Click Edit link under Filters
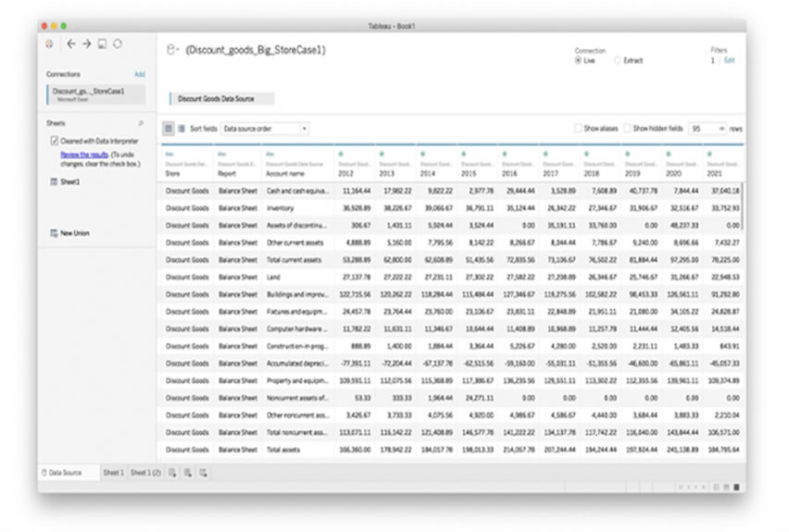Viewport: 789px width, 532px height. [729, 60]
